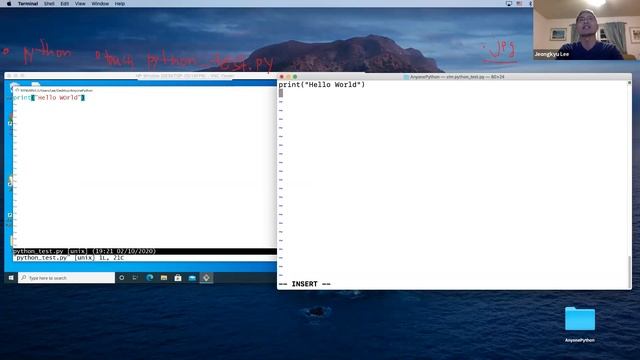Click the Hello World code in VNC editor

[x=49, y=98]
